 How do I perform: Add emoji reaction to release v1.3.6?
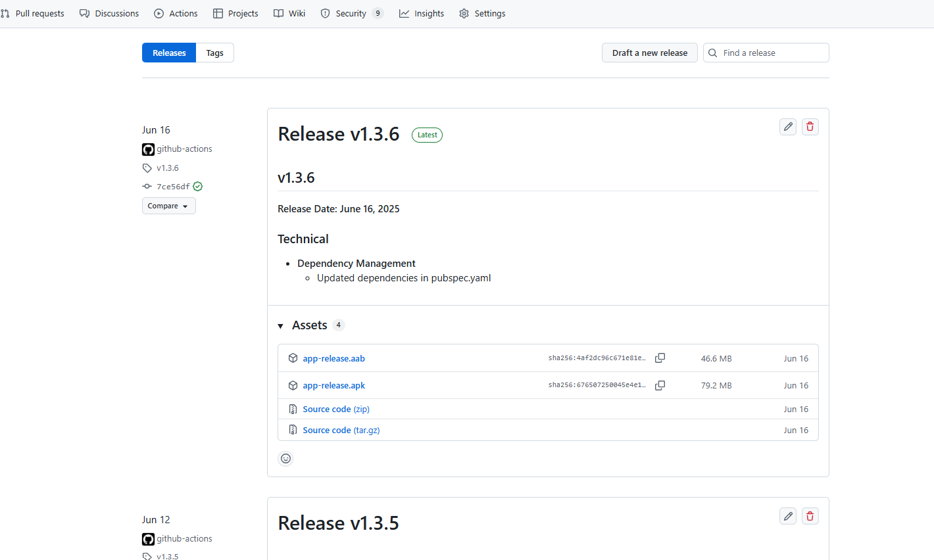coord(285,459)
